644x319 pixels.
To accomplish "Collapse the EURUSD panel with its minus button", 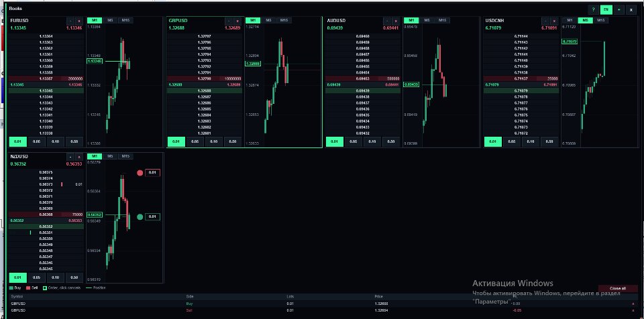I will [70, 21].
